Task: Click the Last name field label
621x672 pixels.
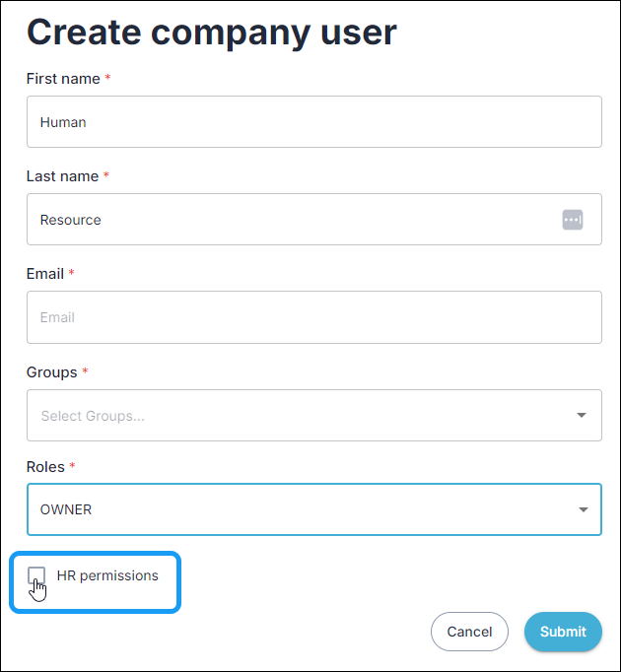Action: tap(63, 176)
